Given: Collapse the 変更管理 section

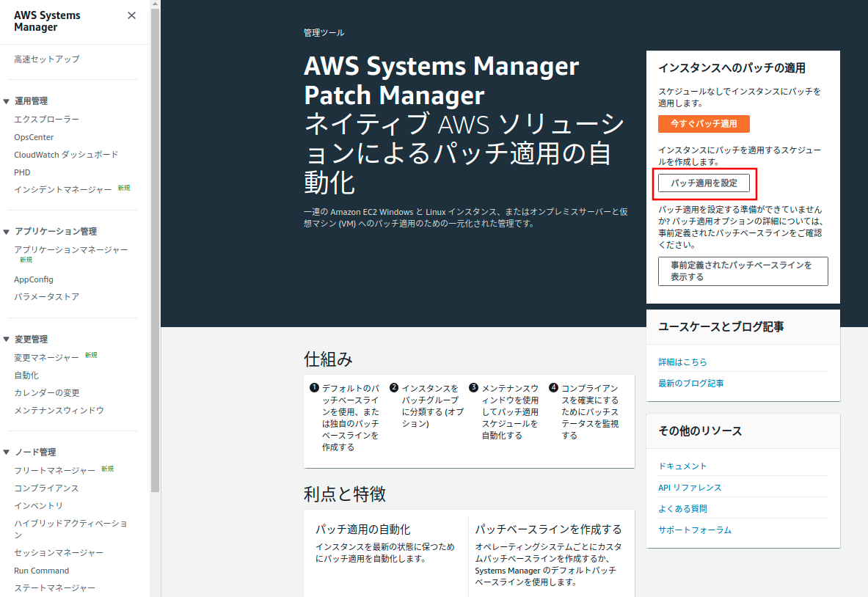Looking at the screenshot, I should (7, 340).
